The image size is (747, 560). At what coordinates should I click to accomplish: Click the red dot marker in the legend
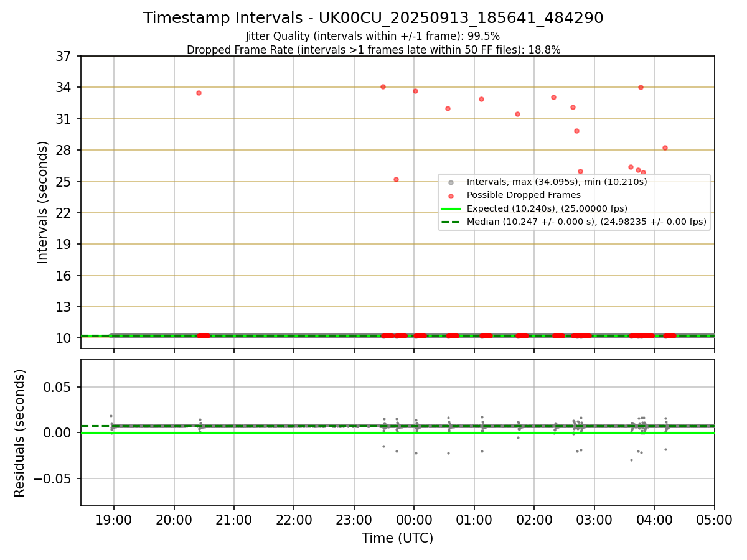point(451,195)
